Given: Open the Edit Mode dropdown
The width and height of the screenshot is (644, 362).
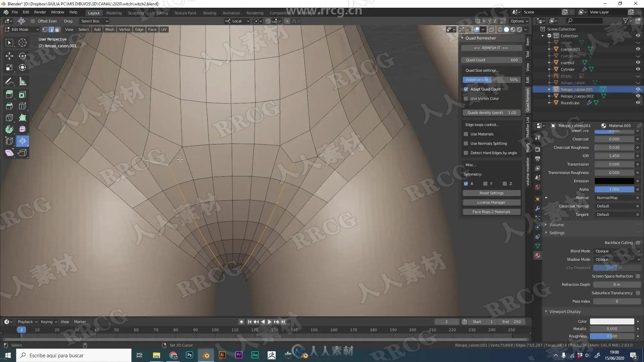Looking at the screenshot, I should point(22,29).
